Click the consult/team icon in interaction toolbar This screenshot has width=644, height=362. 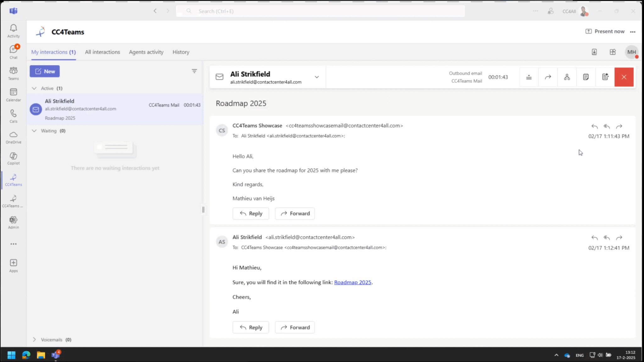(x=567, y=77)
